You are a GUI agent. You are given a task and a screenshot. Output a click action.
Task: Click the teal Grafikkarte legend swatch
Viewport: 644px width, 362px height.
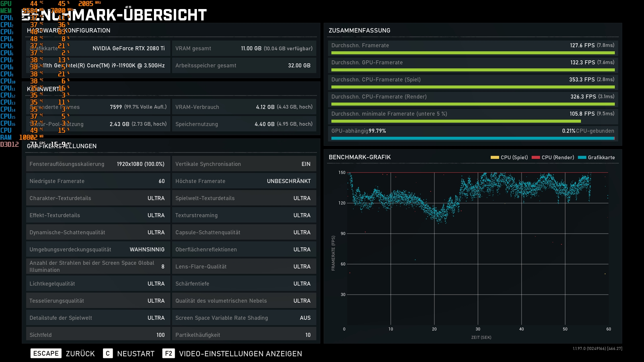tap(582, 158)
